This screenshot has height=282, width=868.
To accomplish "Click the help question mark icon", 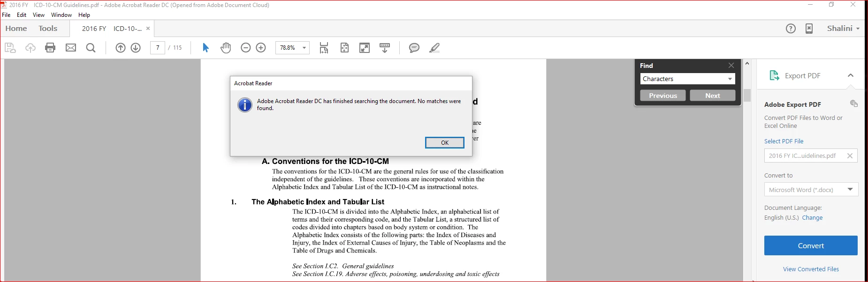I will point(791,29).
